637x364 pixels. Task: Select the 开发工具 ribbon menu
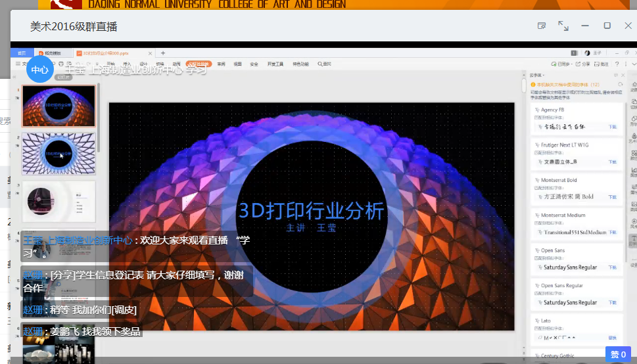tap(275, 64)
